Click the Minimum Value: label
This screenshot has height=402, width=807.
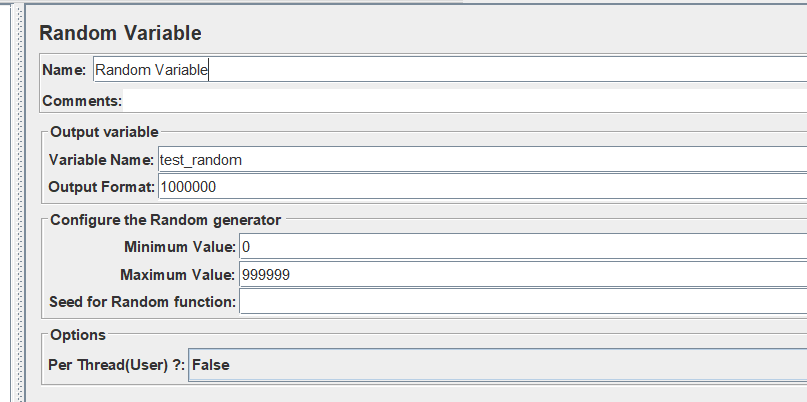coord(180,247)
